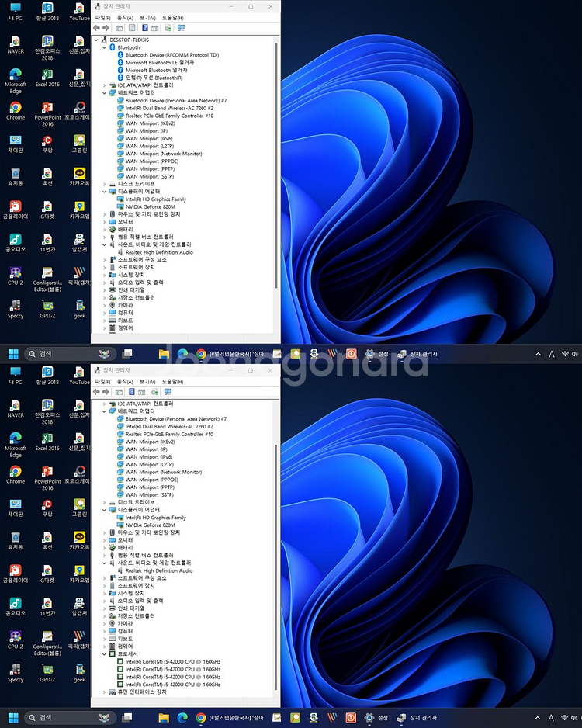Switch to 장치 관리자 on the upper taskbar
The image size is (582, 728).
click(x=417, y=354)
